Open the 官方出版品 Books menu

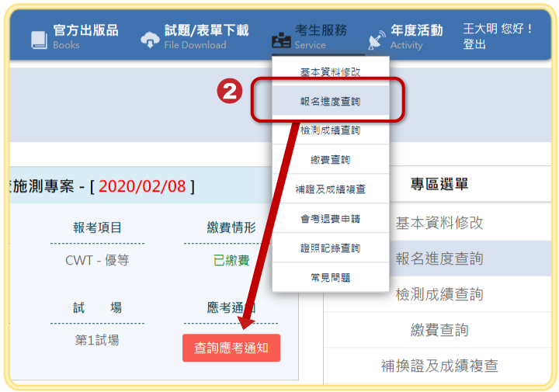(x=85, y=36)
